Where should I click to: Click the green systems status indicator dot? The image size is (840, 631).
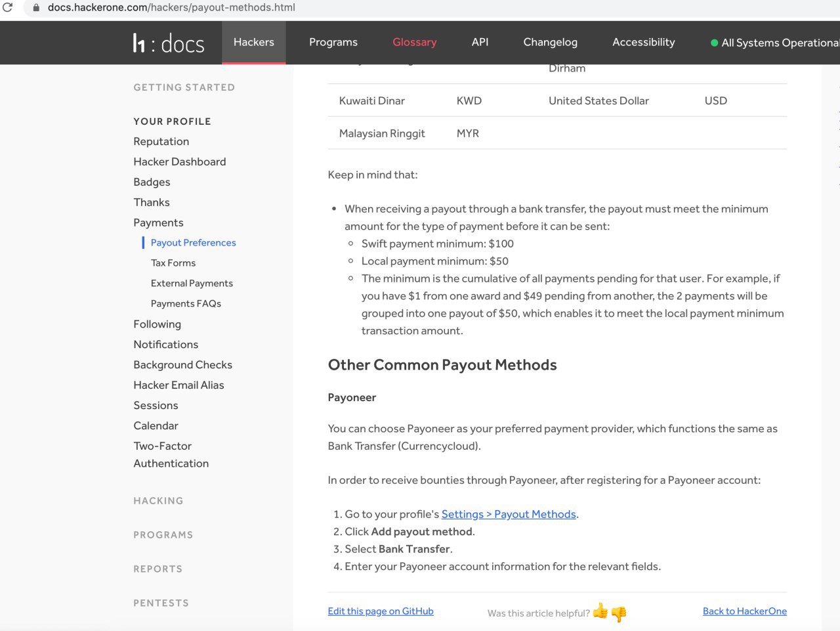pos(714,43)
